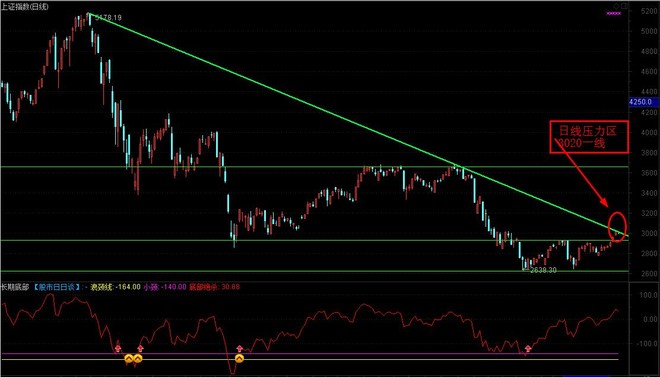Click the red ellipse at trendline end

pyautogui.click(x=618, y=227)
